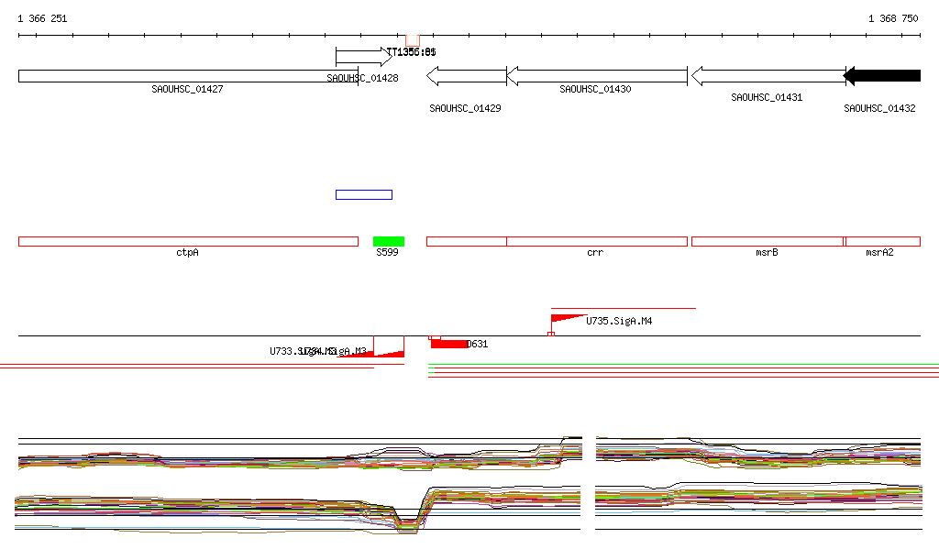939x560 pixels.
Task: Click the msrB label
Action: (768, 252)
